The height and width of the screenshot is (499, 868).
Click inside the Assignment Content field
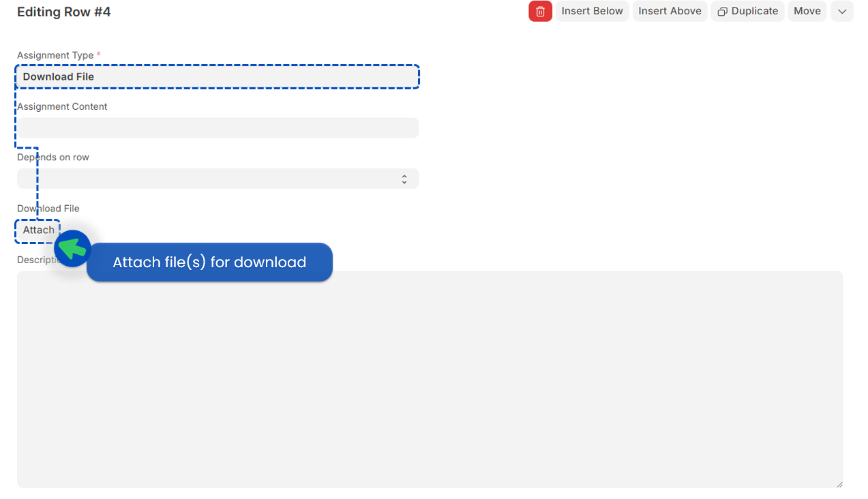218,127
